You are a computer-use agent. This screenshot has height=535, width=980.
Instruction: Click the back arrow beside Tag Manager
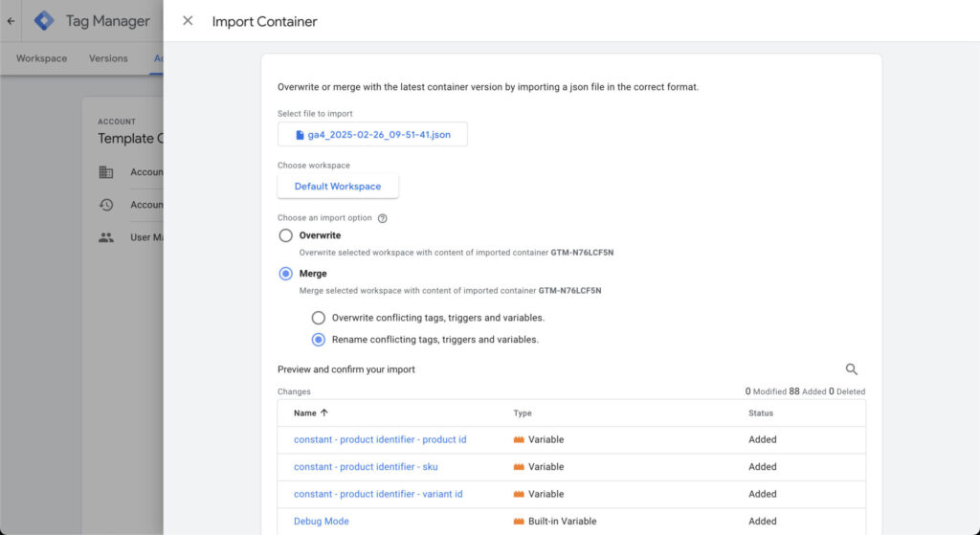click(x=11, y=20)
